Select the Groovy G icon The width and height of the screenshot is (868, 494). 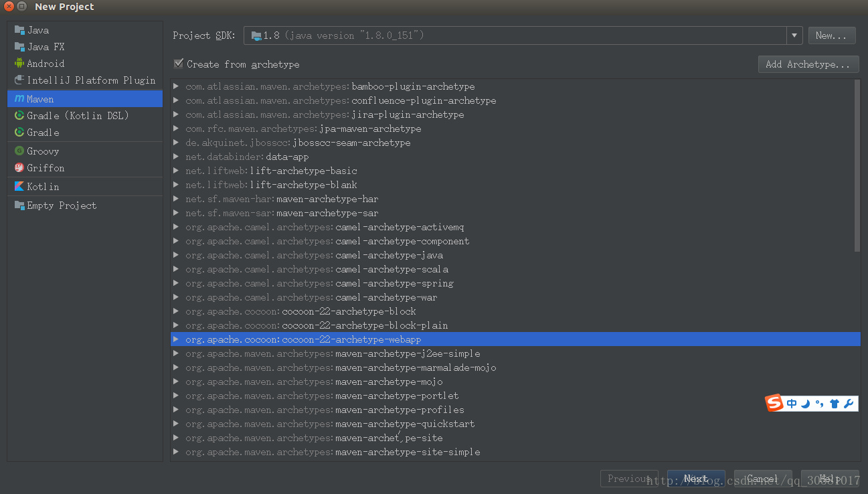point(19,151)
